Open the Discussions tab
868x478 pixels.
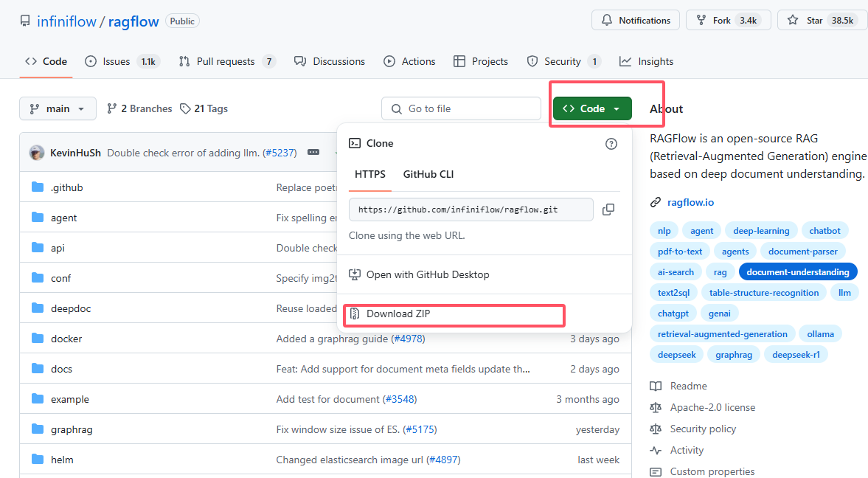point(330,61)
